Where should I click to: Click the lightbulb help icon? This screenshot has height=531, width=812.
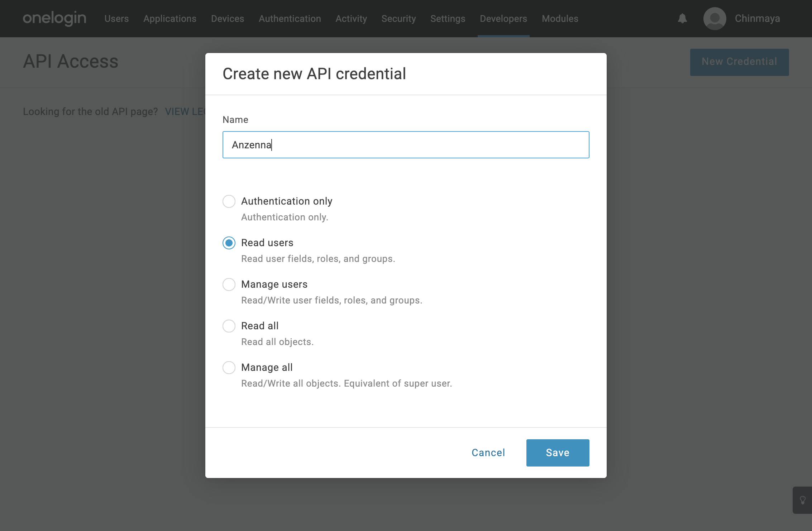(803, 500)
